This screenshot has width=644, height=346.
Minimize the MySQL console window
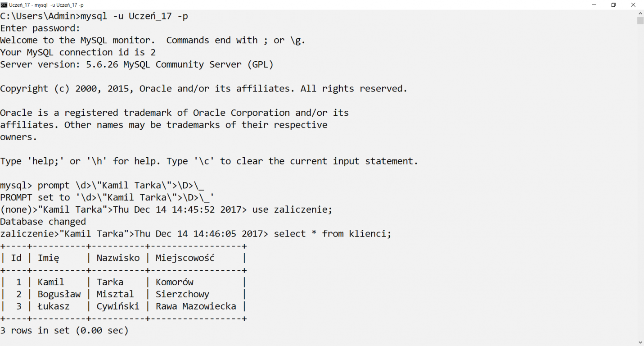[594, 5]
